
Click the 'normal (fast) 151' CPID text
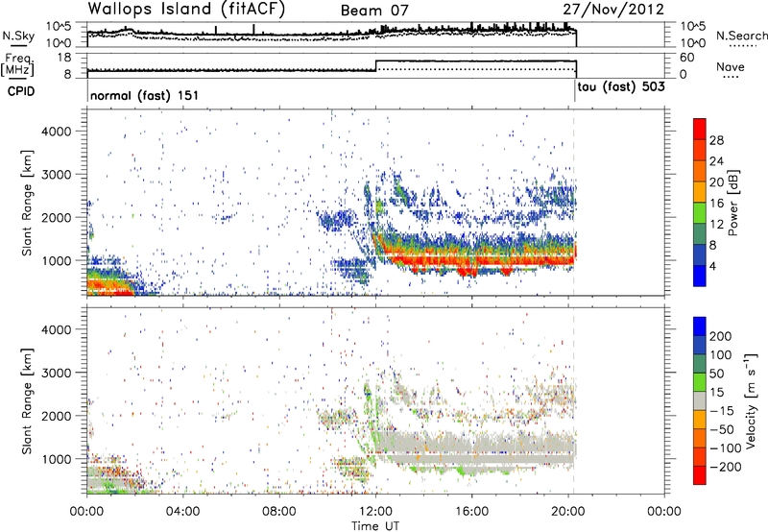click(x=145, y=95)
